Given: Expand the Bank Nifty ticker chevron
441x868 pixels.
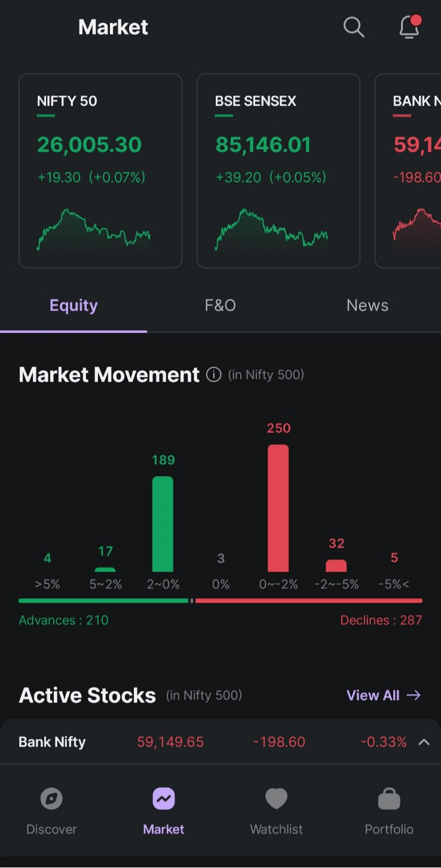Looking at the screenshot, I should (x=424, y=742).
